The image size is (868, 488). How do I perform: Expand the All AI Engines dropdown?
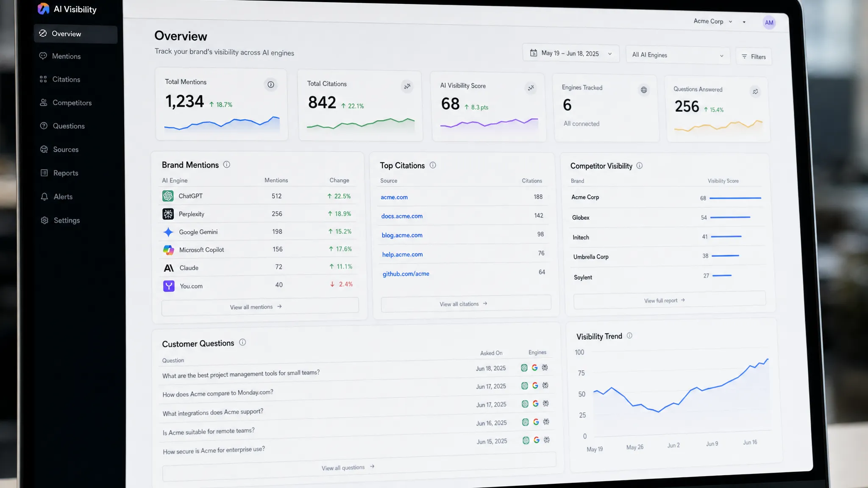678,55
